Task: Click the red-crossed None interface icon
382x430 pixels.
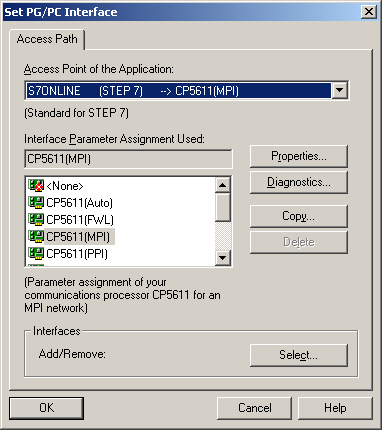Action: tap(36, 186)
